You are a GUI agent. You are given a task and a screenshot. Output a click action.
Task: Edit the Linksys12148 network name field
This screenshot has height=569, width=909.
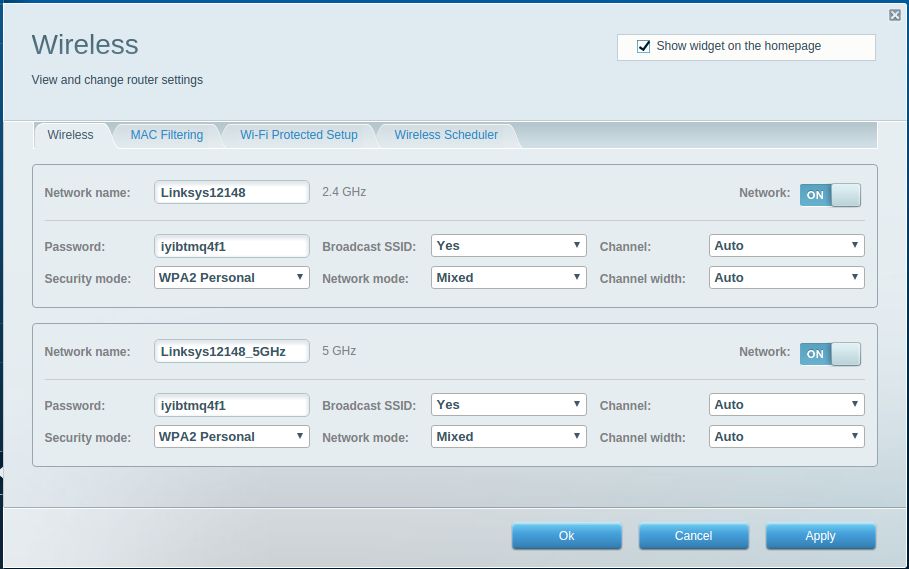click(231, 192)
